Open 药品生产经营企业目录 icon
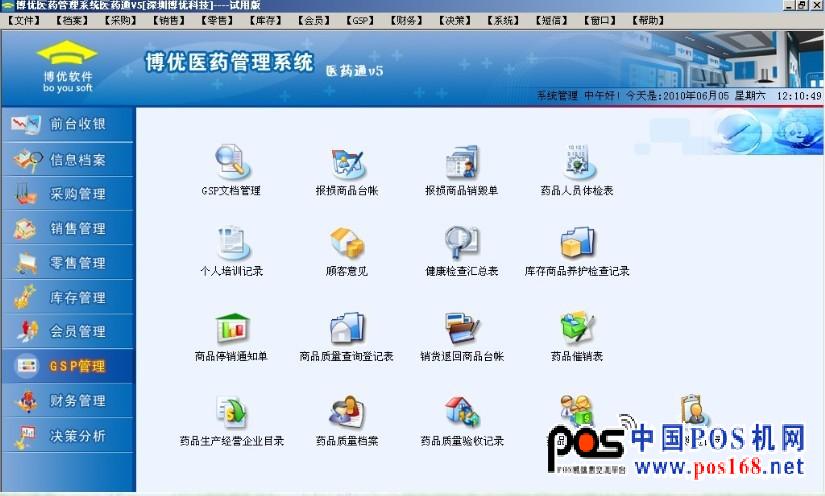 tap(231, 413)
